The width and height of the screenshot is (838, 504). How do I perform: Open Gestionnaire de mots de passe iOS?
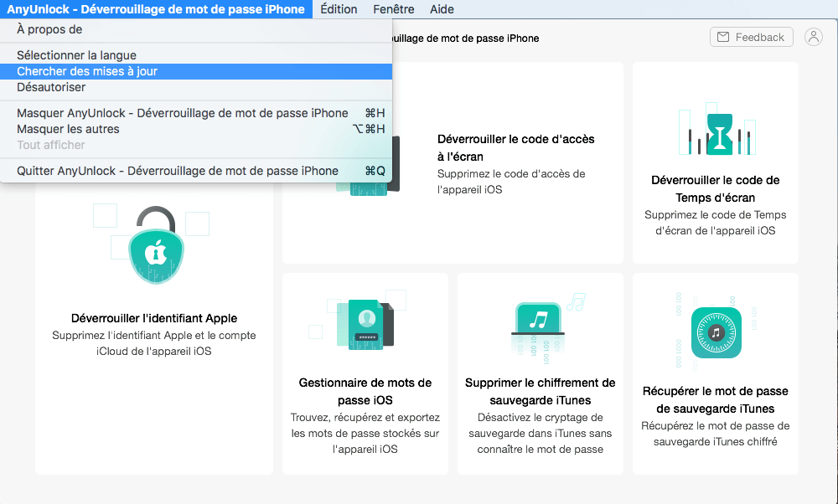[365, 391]
